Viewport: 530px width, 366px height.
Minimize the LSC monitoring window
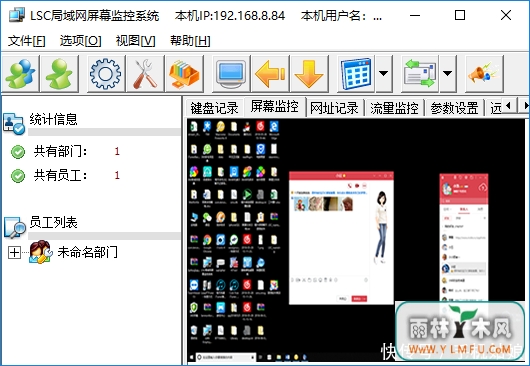coord(415,15)
